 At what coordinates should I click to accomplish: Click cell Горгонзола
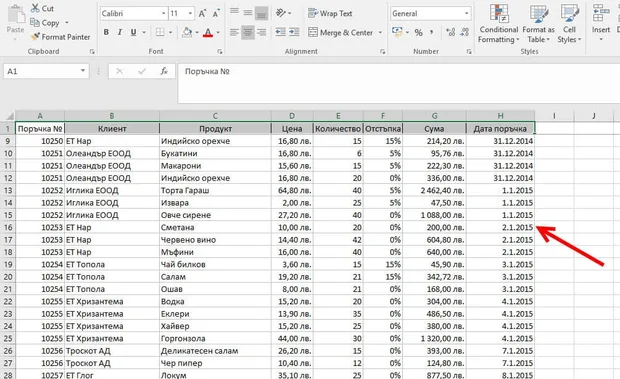click(x=215, y=338)
